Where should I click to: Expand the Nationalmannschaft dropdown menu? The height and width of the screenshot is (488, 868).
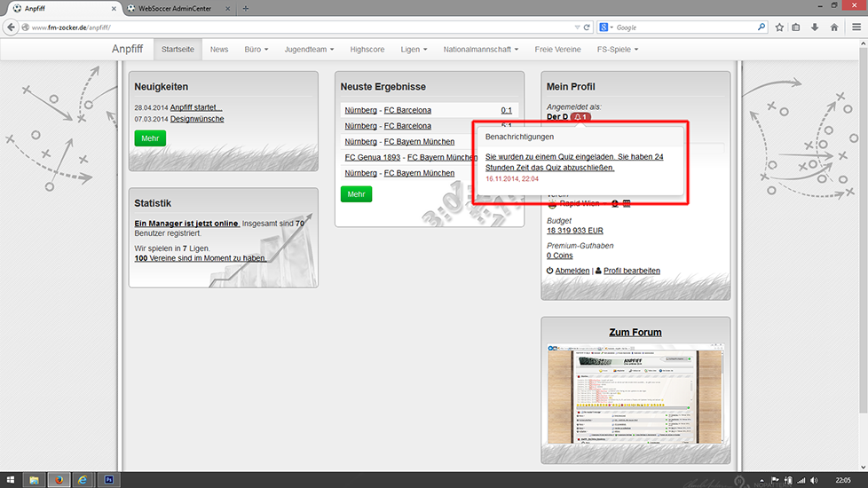(480, 50)
